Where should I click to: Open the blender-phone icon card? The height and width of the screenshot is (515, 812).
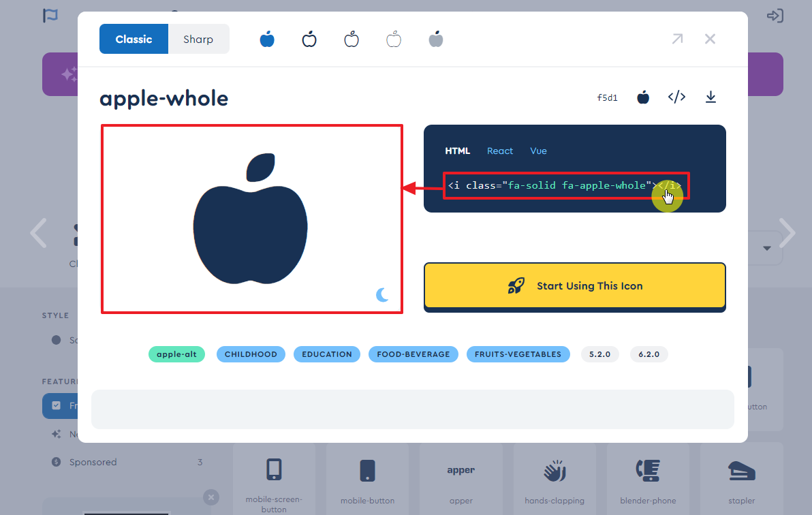[648, 479]
